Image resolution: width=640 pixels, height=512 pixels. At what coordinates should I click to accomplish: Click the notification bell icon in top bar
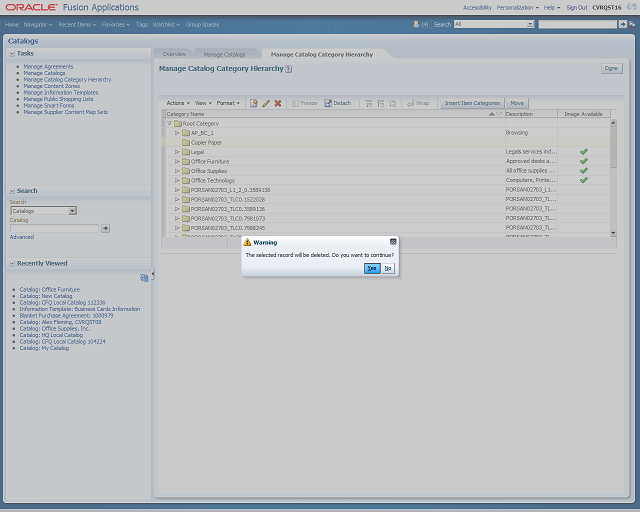(x=416, y=24)
